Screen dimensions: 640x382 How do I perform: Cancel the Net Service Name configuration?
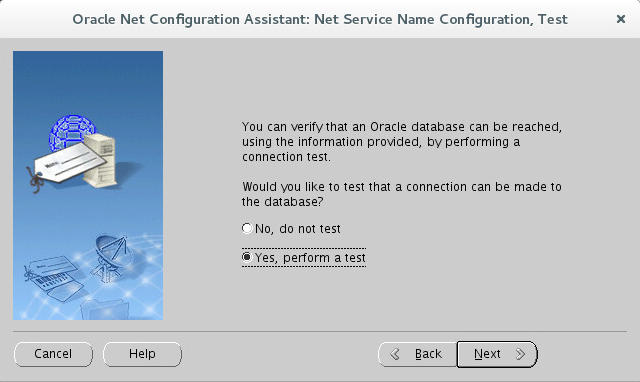pyautogui.click(x=53, y=354)
